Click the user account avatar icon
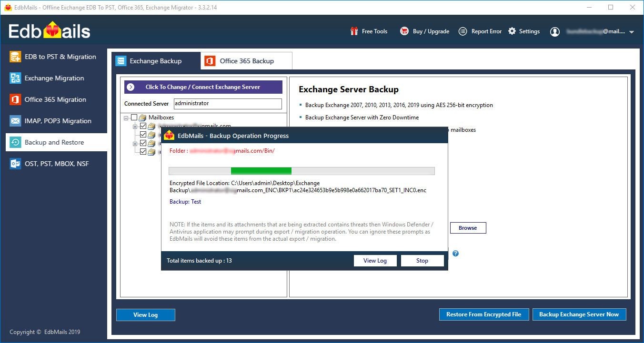This screenshot has height=343, width=644. coord(555,32)
